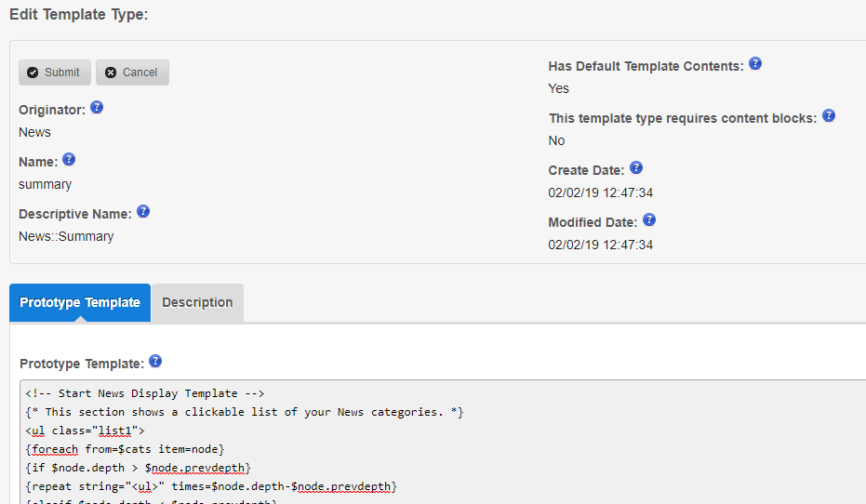Click the 'Edit Template Type:' heading
The height and width of the screenshot is (504, 866).
click(79, 14)
